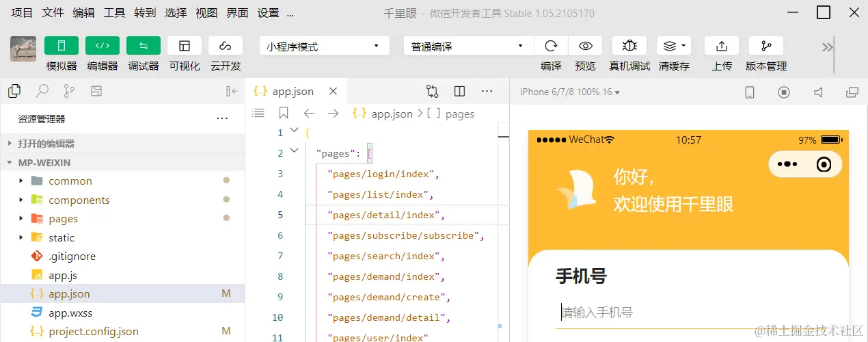Collapse the sidebar panel
The height and width of the screenshot is (342, 868).
point(232,91)
